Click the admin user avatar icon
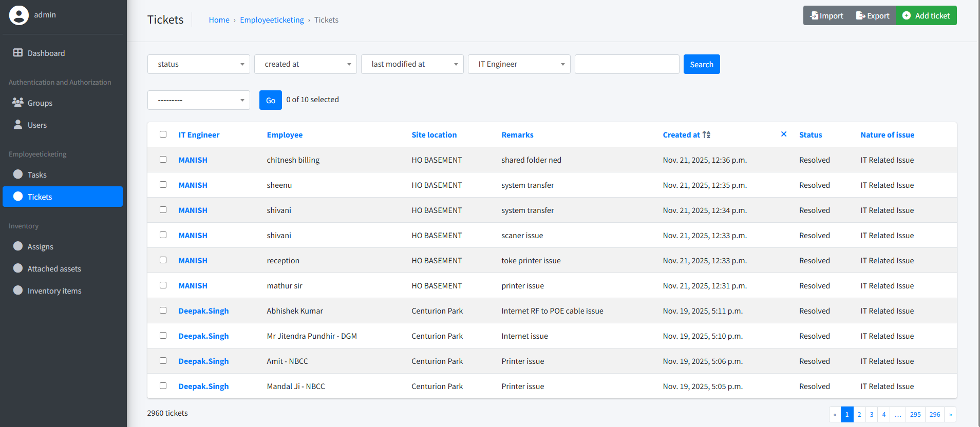This screenshot has width=980, height=427. 19,15
